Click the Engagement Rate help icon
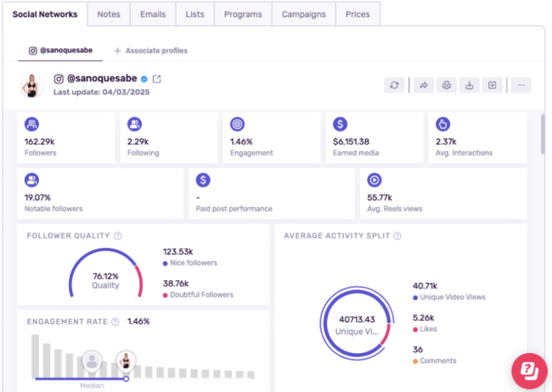 (117, 322)
